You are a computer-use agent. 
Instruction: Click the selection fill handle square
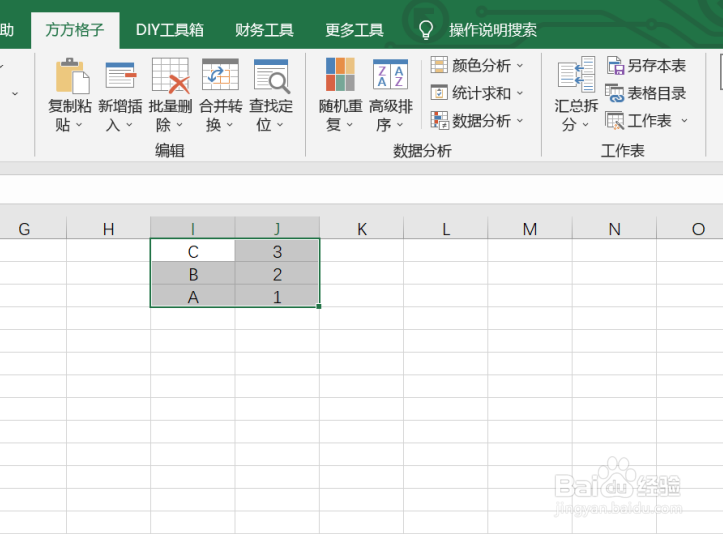pos(319,306)
